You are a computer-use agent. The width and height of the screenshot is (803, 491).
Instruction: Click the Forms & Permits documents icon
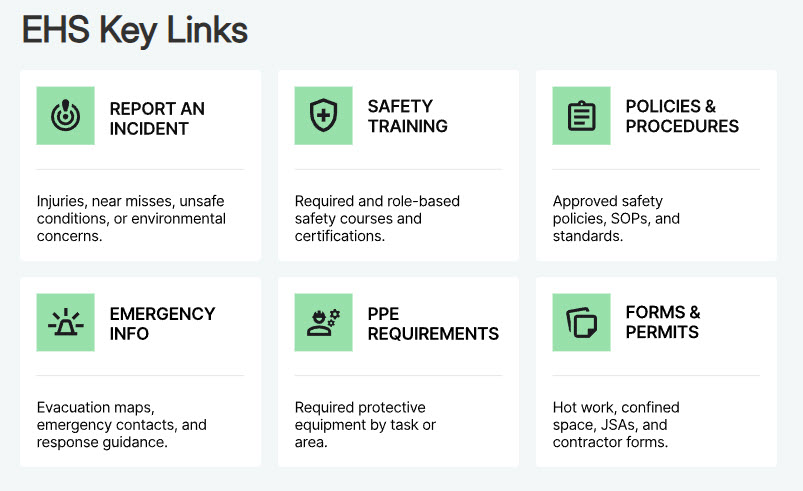[x=581, y=322]
